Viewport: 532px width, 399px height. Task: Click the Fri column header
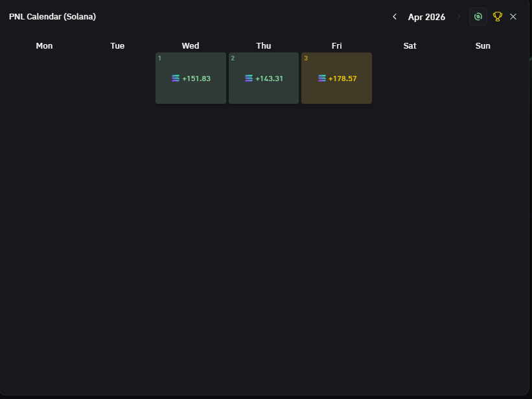[336, 46]
